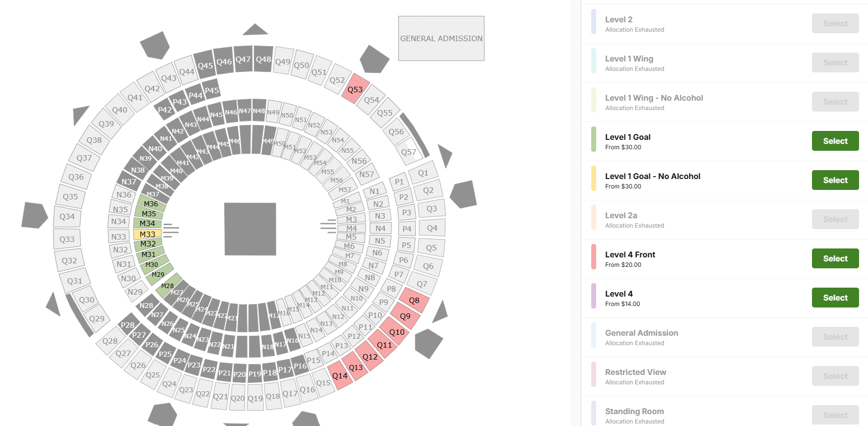Pick section Q11 in the pink zone
This screenshot has width=868, height=426.
tap(384, 345)
